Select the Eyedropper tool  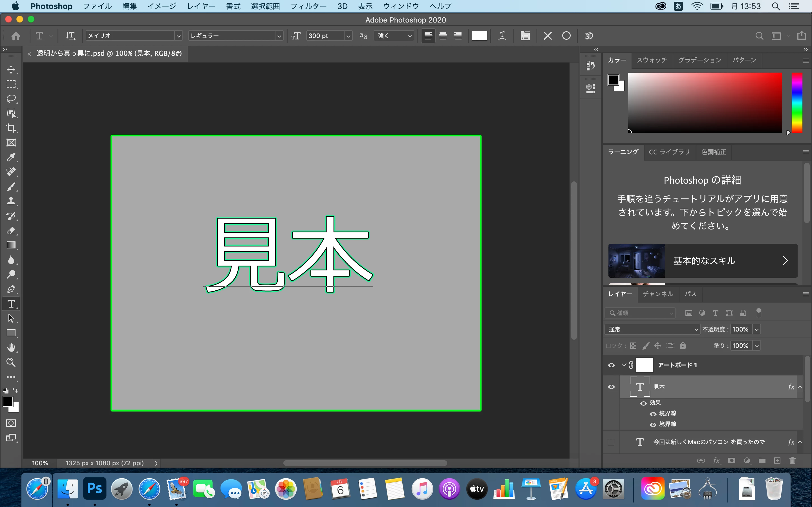pos(11,157)
